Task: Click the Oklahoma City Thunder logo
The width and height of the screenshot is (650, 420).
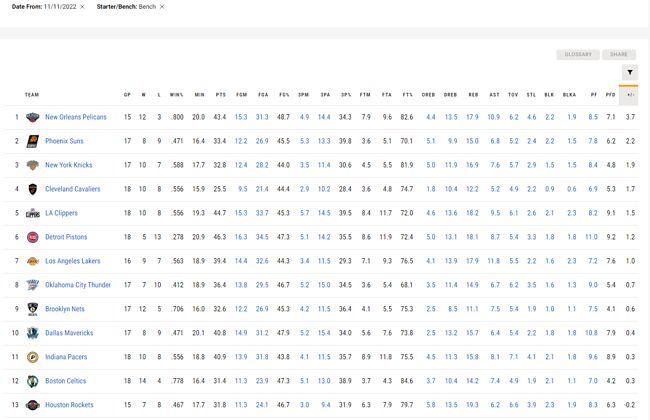Action: pyautogui.click(x=32, y=285)
